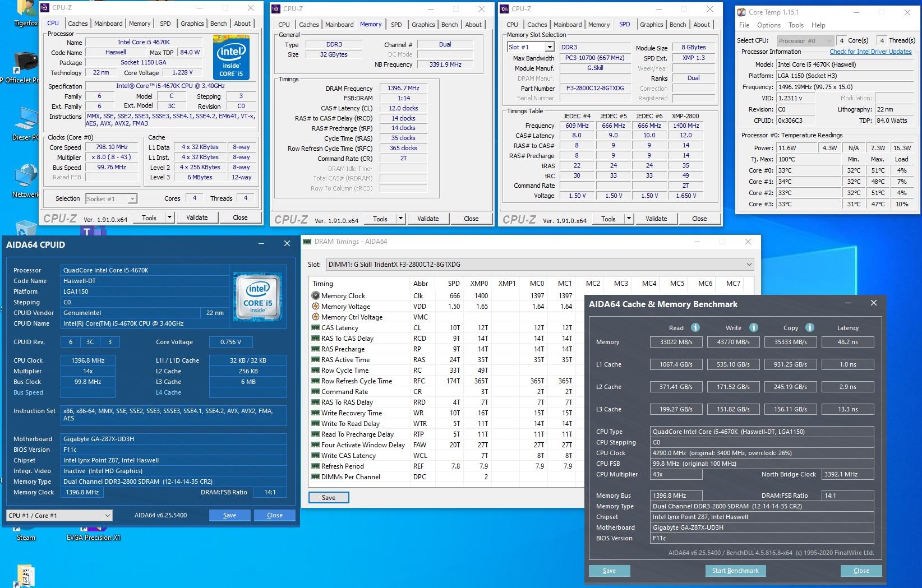922x588 pixels.
Task: Click Validate in the CPU-Z Memory window
Action: tap(428, 219)
